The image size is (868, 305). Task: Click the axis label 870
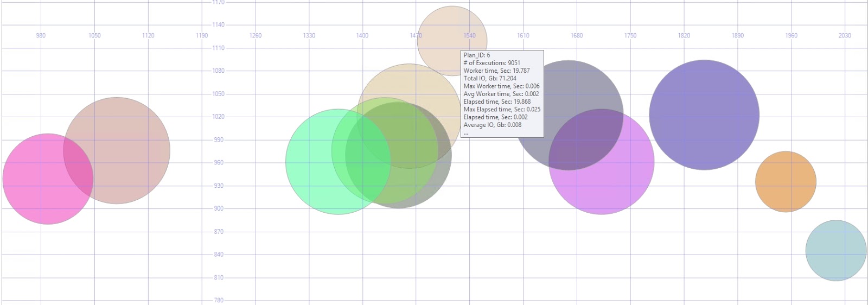tap(219, 232)
